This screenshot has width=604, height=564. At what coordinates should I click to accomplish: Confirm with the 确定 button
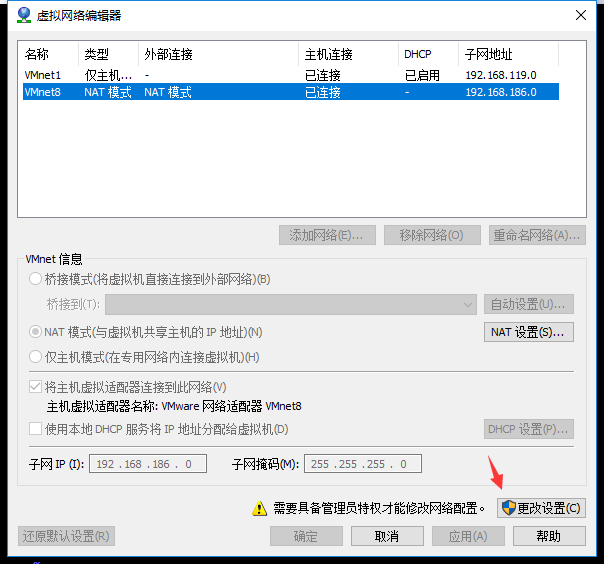tap(306, 536)
